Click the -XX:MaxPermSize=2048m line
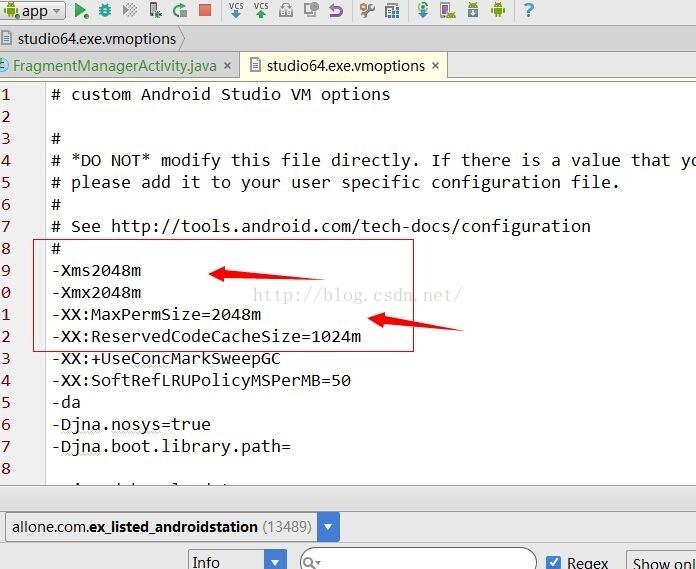 [156, 314]
